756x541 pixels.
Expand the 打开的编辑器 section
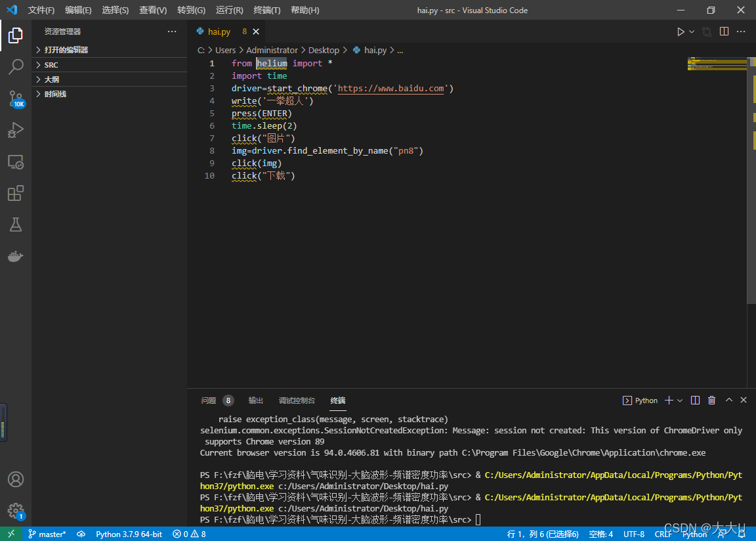click(x=110, y=50)
